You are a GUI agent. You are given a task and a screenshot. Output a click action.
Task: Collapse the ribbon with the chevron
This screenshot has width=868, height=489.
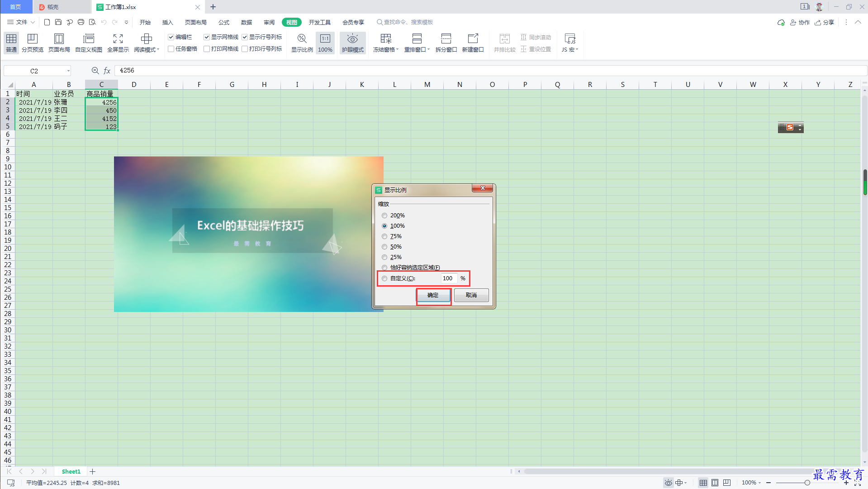tap(858, 22)
